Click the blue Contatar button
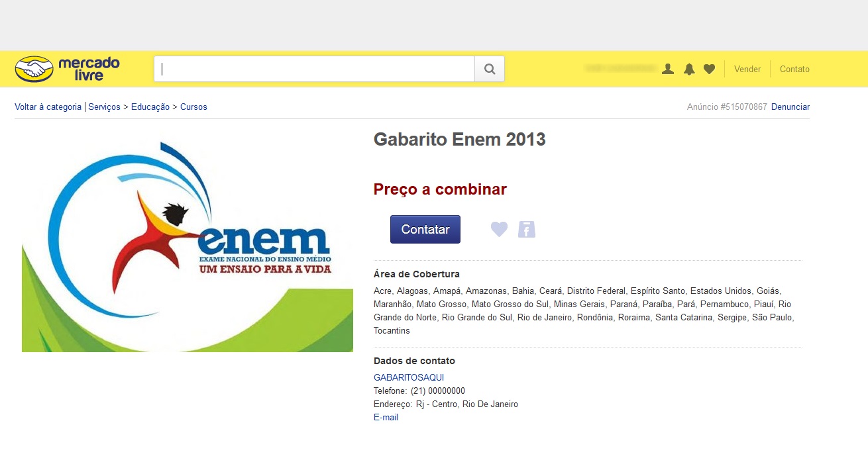 tap(425, 229)
